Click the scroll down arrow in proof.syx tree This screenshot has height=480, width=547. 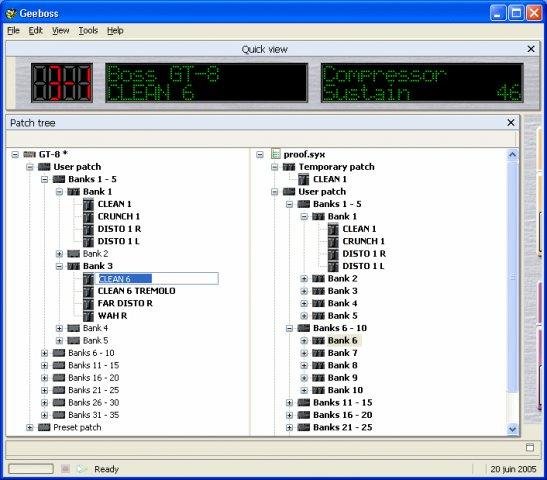point(512,429)
